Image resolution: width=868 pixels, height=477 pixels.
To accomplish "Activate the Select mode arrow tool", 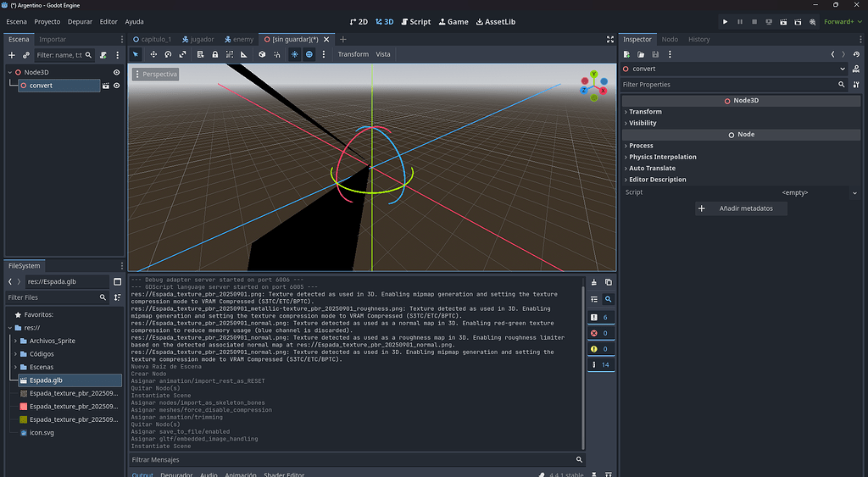I will tap(136, 54).
